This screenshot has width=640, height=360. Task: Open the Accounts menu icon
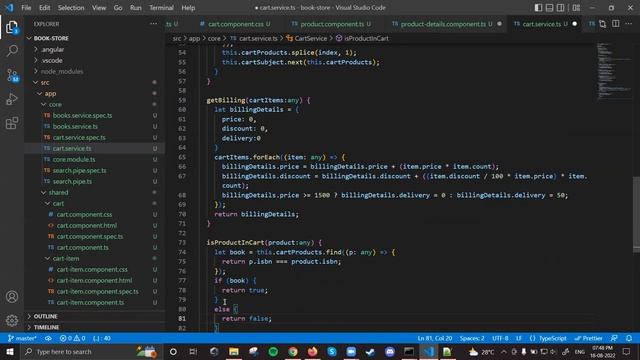click(x=12, y=297)
